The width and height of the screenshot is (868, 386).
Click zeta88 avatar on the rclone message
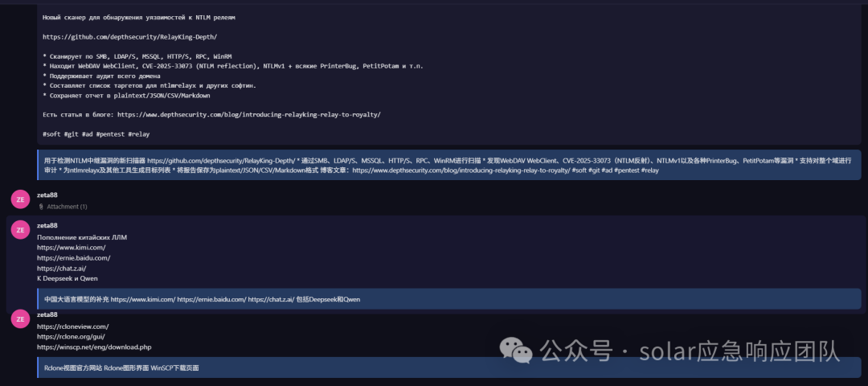click(20, 319)
